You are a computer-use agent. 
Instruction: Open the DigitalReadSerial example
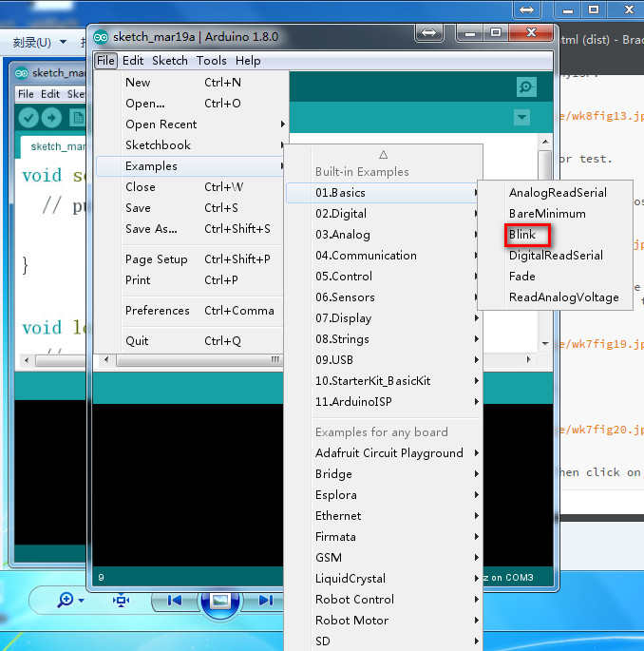click(x=556, y=256)
